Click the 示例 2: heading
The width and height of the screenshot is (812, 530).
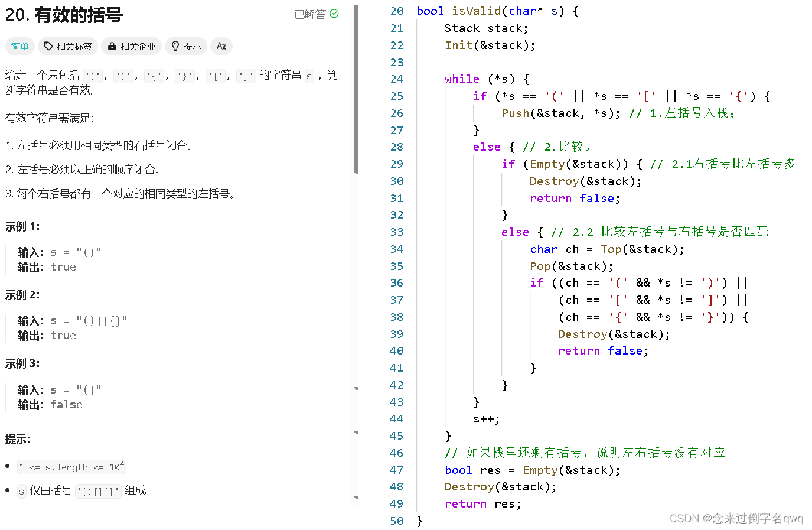point(22,295)
